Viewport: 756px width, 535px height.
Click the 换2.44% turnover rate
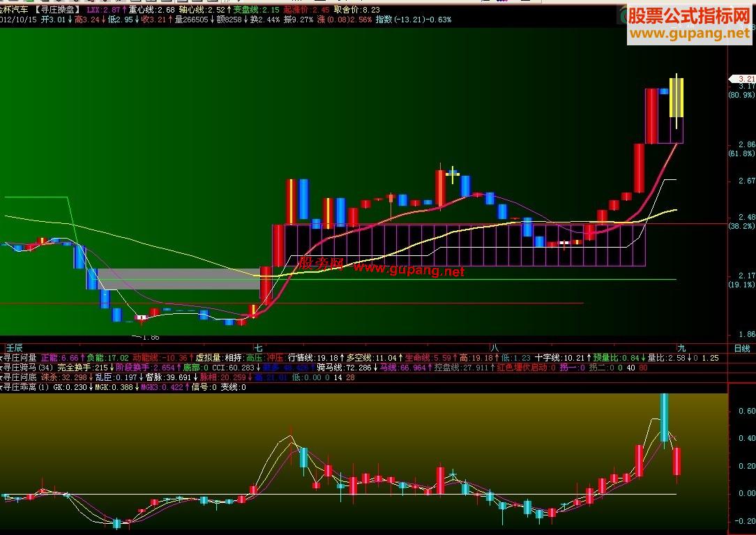point(265,20)
